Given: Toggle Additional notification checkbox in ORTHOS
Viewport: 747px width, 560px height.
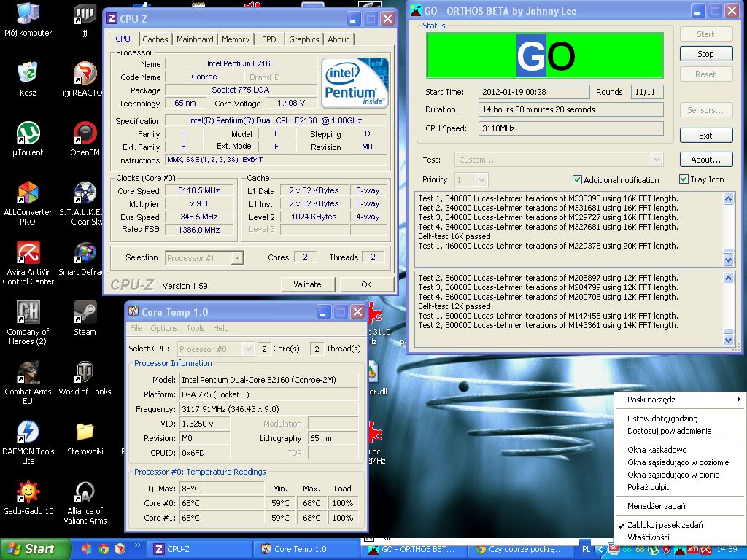Looking at the screenshot, I should pyautogui.click(x=577, y=179).
